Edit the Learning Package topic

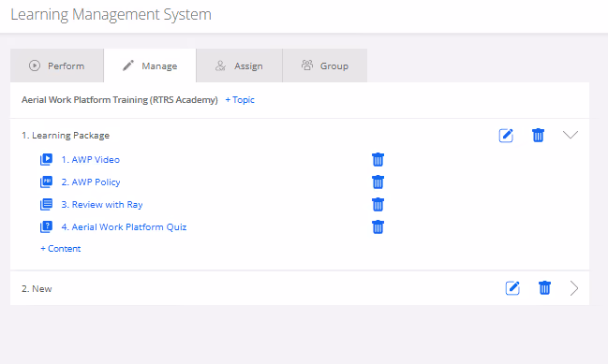click(506, 136)
